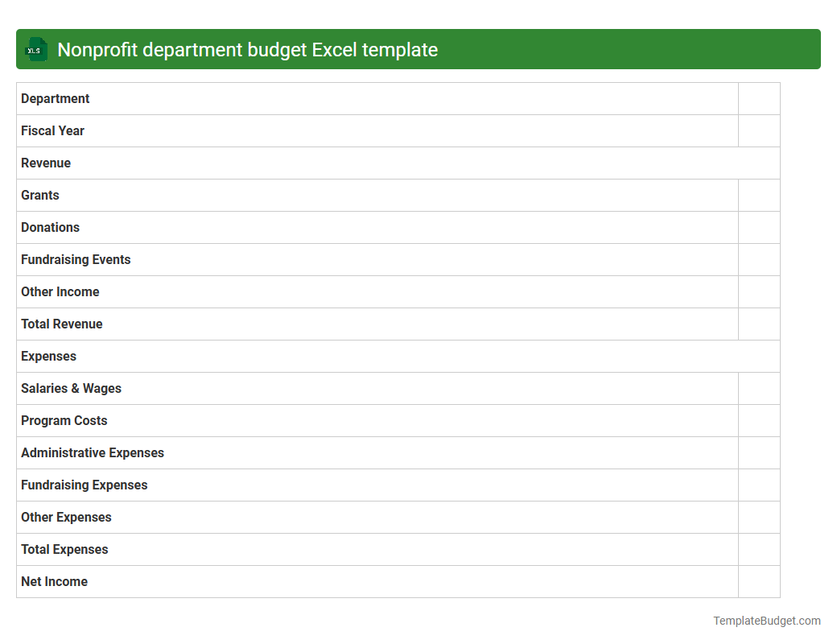Click the Net Income value cell
Viewport: 837px width, 644px height.
(x=759, y=581)
